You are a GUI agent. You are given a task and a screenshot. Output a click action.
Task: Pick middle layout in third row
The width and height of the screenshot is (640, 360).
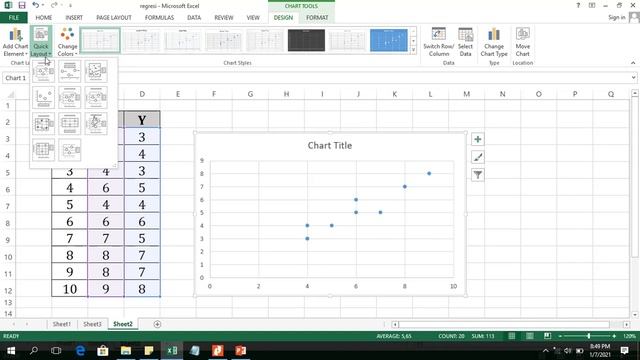[x=70, y=124]
